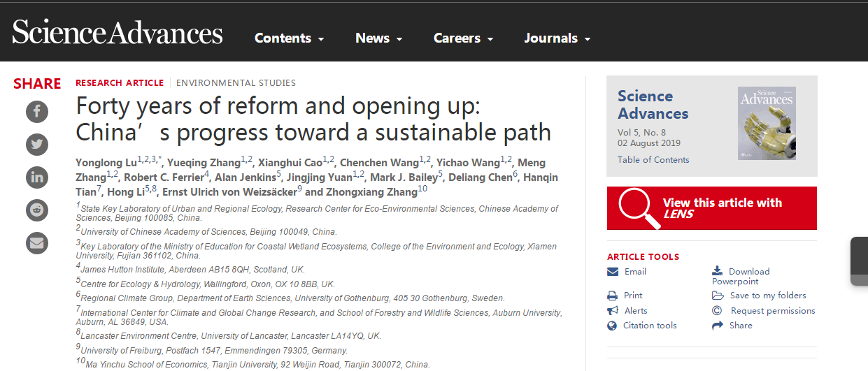The image size is (868, 371).
Task: Open Request permissions link
Action: 772,311
